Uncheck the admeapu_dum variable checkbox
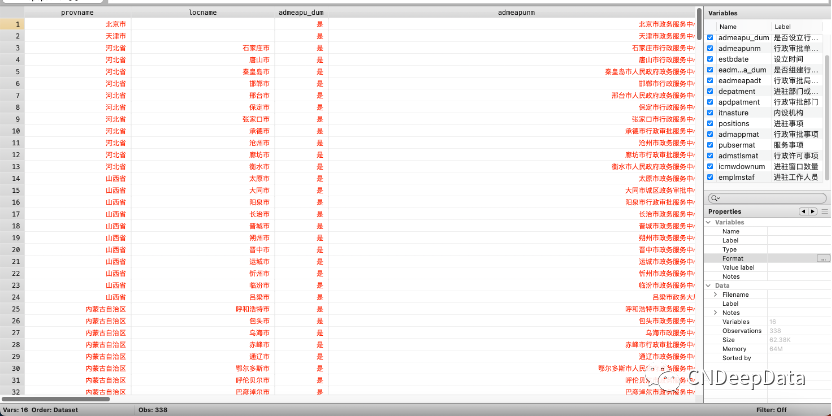Screen dimensions: 832x416 coord(710,38)
